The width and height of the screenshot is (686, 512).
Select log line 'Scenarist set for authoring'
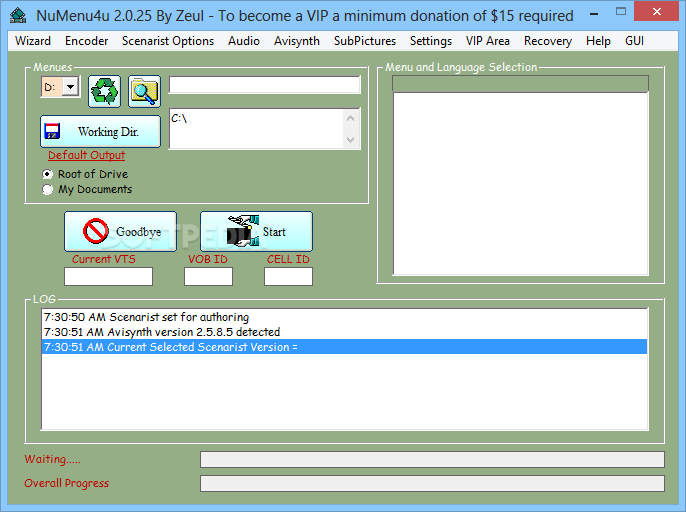pyautogui.click(x=344, y=317)
